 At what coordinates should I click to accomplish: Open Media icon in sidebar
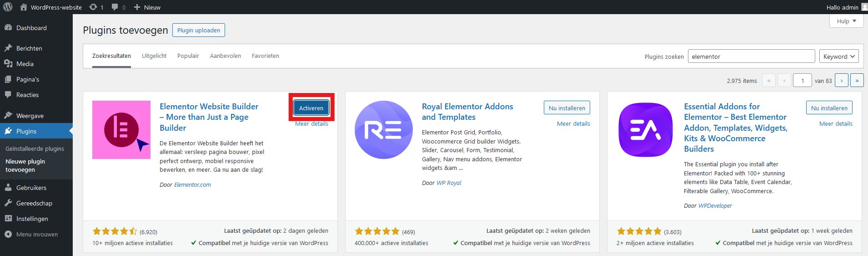click(8, 63)
